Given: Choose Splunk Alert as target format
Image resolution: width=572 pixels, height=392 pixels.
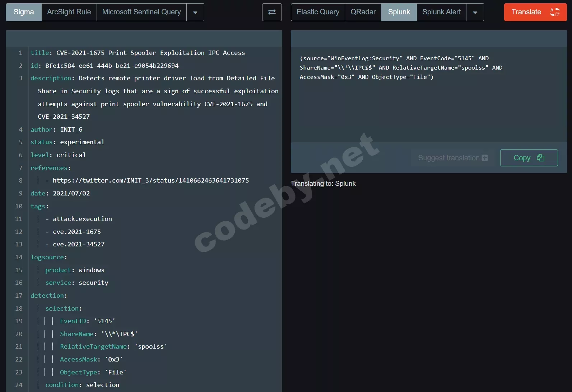Looking at the screenshot, I should (441, 12).
